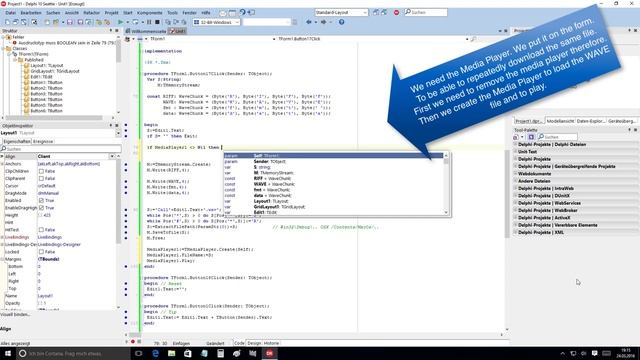Switch to the Modellansicht tab
Screen dimensions: 640x360
(x=560, y=121)
